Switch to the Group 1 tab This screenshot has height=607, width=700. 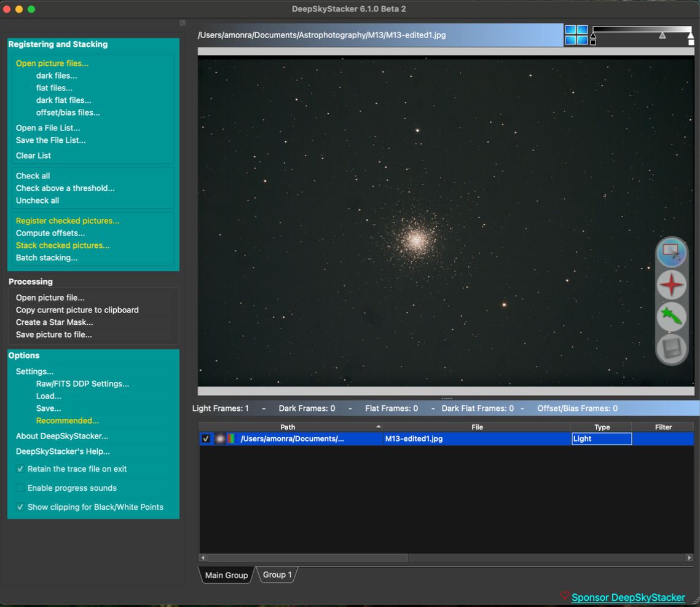coord(277,574)
